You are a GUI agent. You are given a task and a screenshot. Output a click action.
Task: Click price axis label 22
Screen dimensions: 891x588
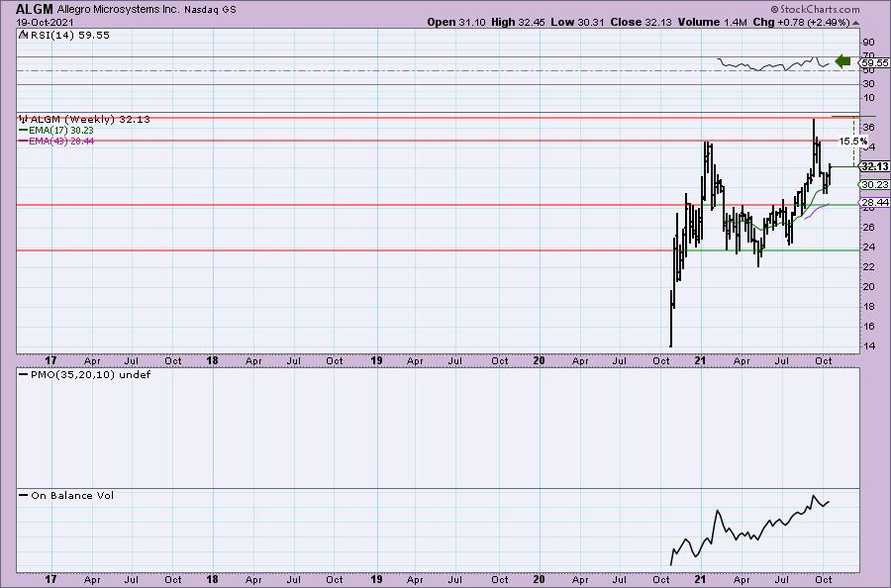[869, 267]
